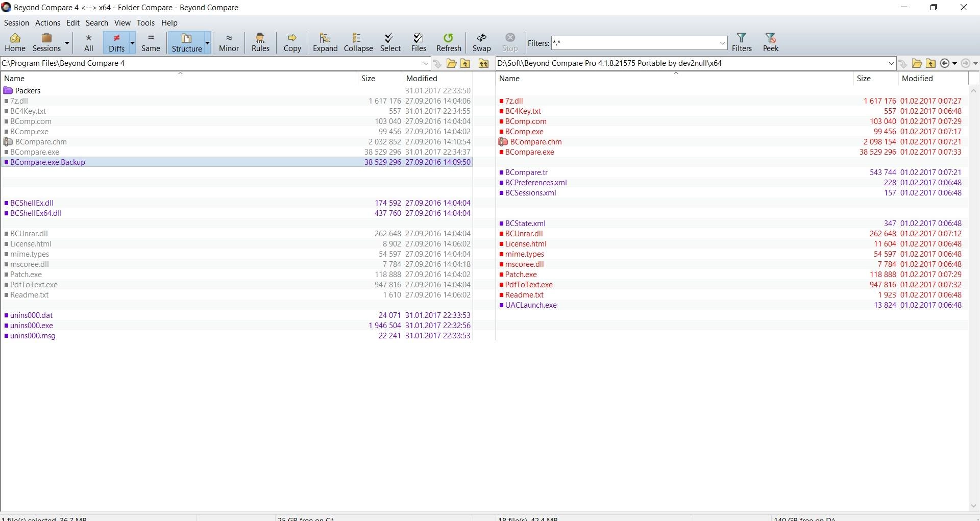Browse for right folder
The image size is (980, 521).
click(917, 63)
